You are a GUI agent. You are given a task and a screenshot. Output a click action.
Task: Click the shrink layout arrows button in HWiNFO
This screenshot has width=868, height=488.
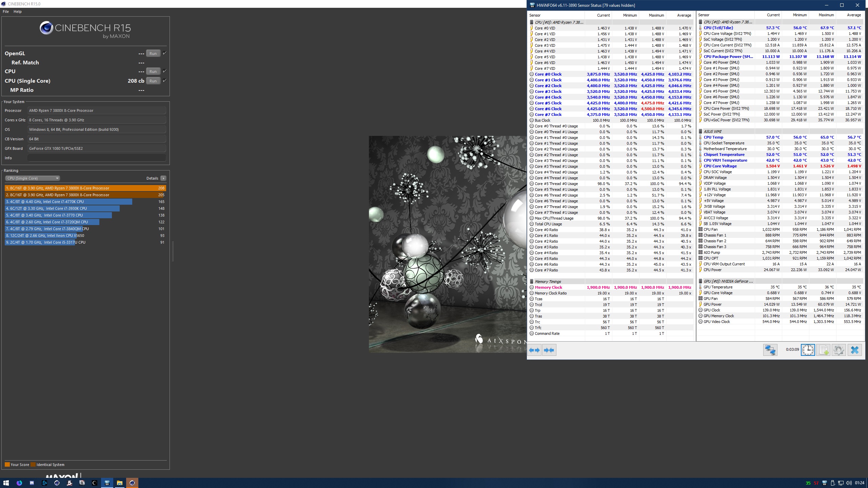(549, 350)
